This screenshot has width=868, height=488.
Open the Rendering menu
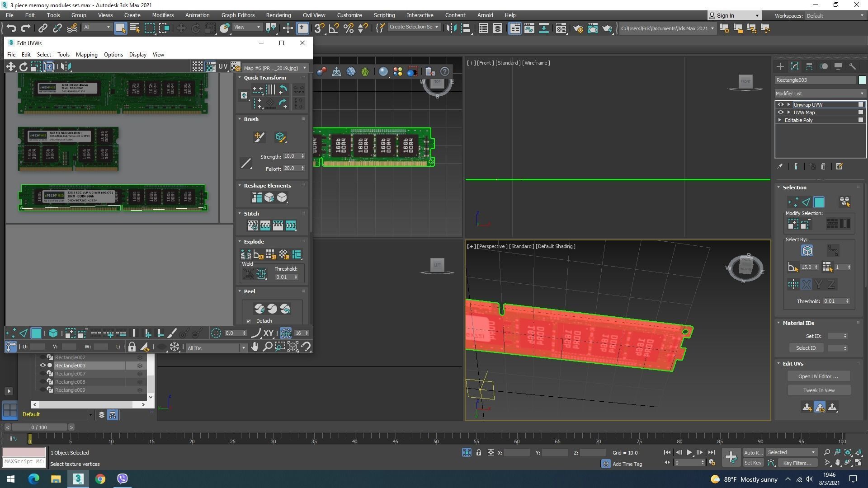[x=278, y=15]
